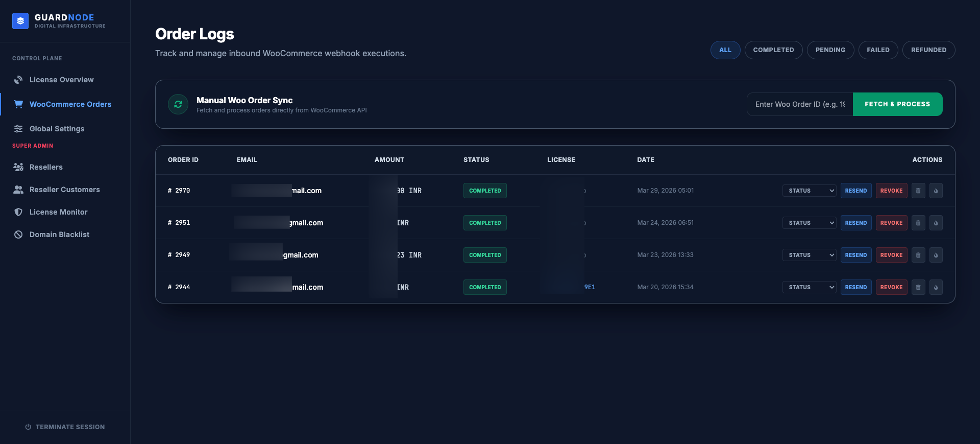Open the Status dropdown for order 2970
980x444 pixels.
point(810,191)
